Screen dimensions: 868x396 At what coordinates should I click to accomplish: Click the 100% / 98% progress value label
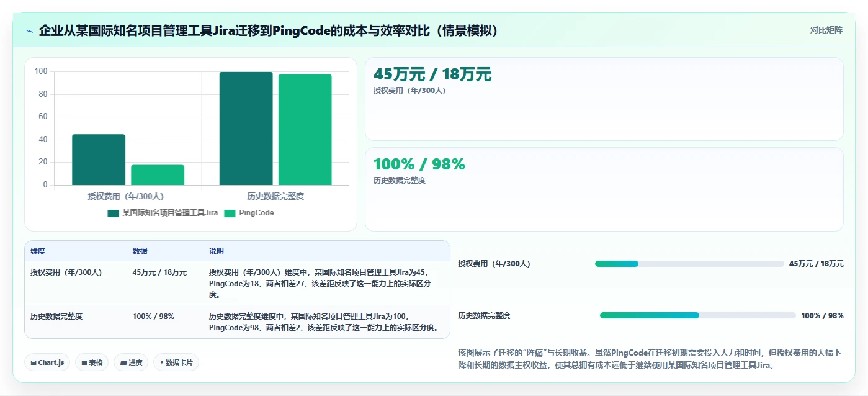click(x=822, y=315)
